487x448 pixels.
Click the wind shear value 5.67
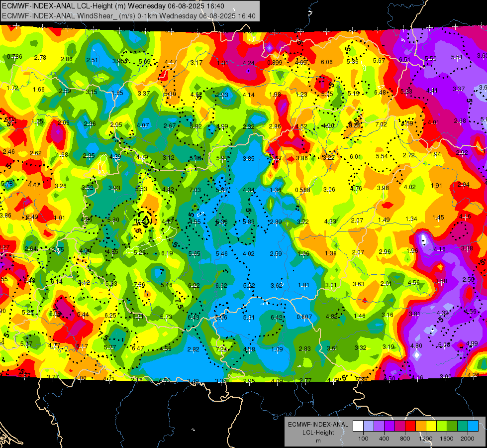379,61
